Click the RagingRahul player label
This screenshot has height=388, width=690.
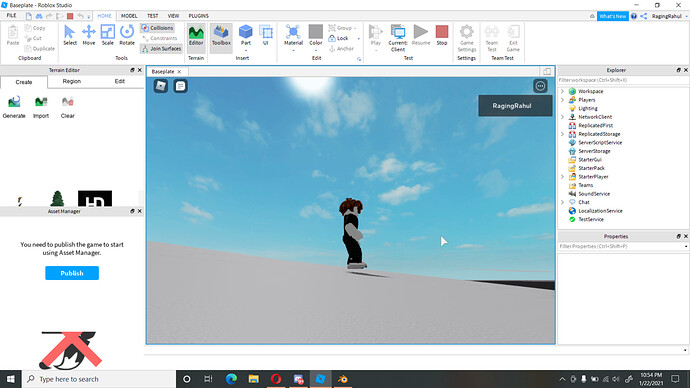click(515, 106)
